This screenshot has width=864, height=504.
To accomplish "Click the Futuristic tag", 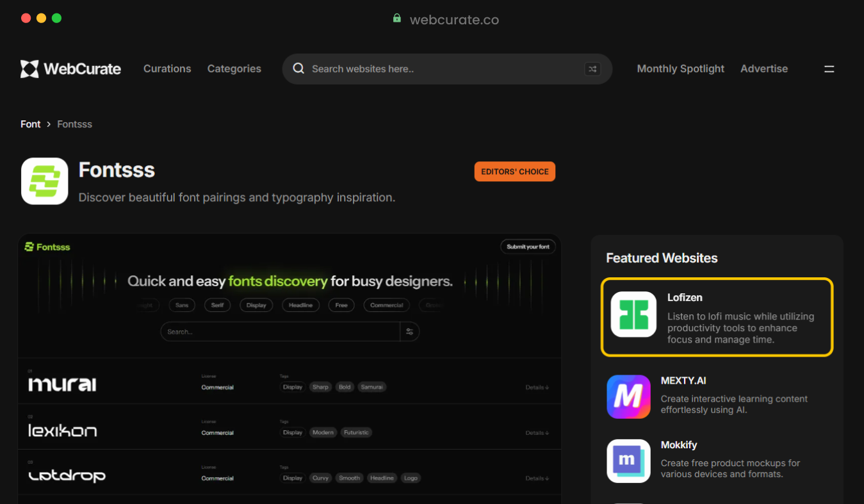I will [x=356, y=432].
